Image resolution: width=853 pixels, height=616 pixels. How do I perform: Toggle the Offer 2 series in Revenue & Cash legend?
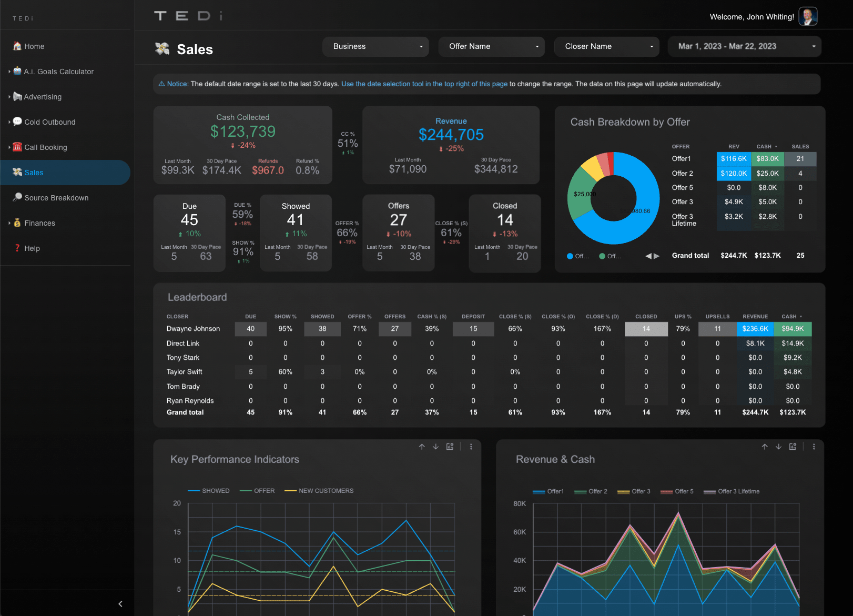point(591,491)
